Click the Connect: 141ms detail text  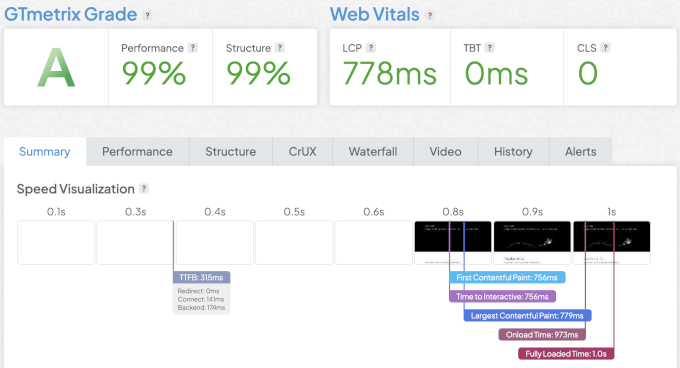[x=201, y=299]
